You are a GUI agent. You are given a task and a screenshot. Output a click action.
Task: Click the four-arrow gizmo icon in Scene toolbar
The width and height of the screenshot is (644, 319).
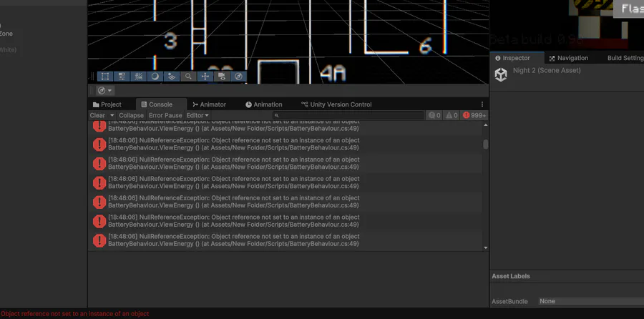[x=205, y=77]
